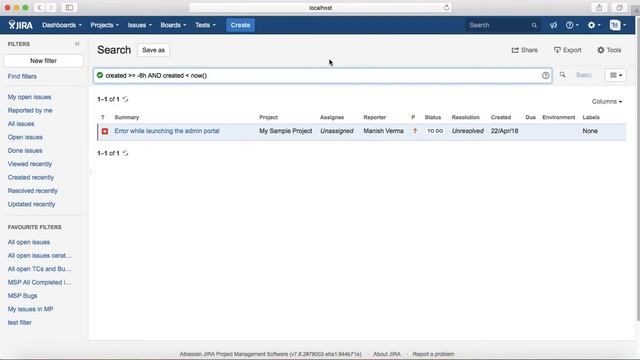Open the Boards menu
This screenshot has width=640, height=360.
click(x=173, y=25)
